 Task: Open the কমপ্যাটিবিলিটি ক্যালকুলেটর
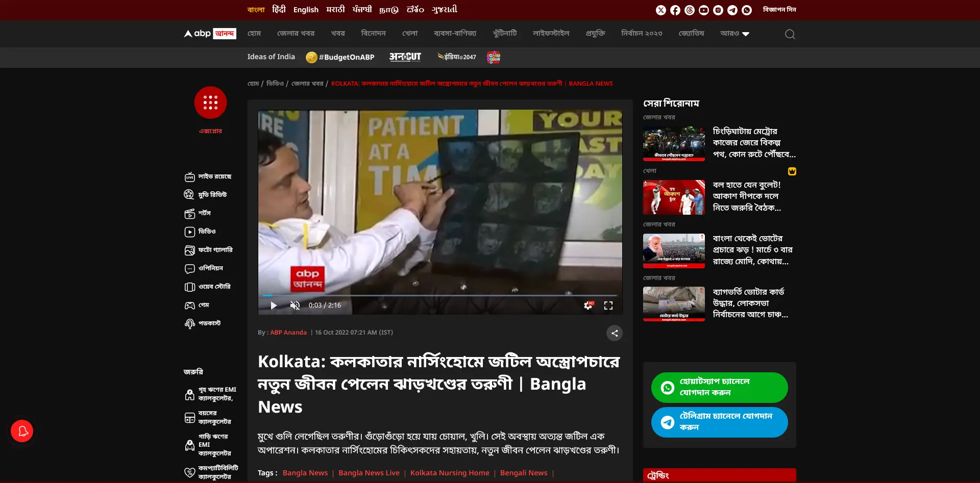(x=211, y=472)
